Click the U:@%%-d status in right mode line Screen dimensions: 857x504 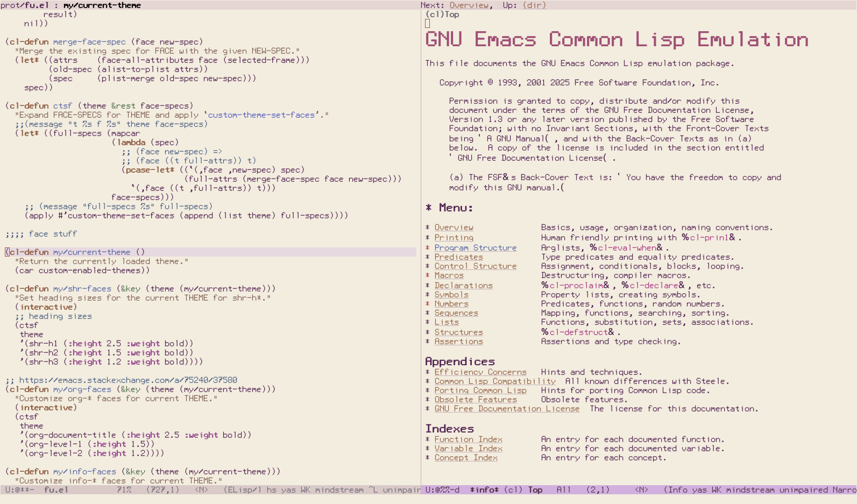coord(442,489)
